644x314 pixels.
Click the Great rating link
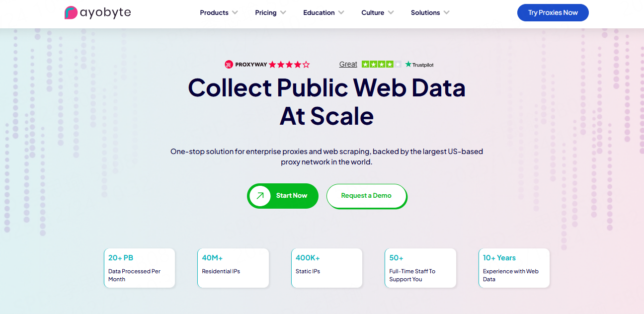point(348,64)
